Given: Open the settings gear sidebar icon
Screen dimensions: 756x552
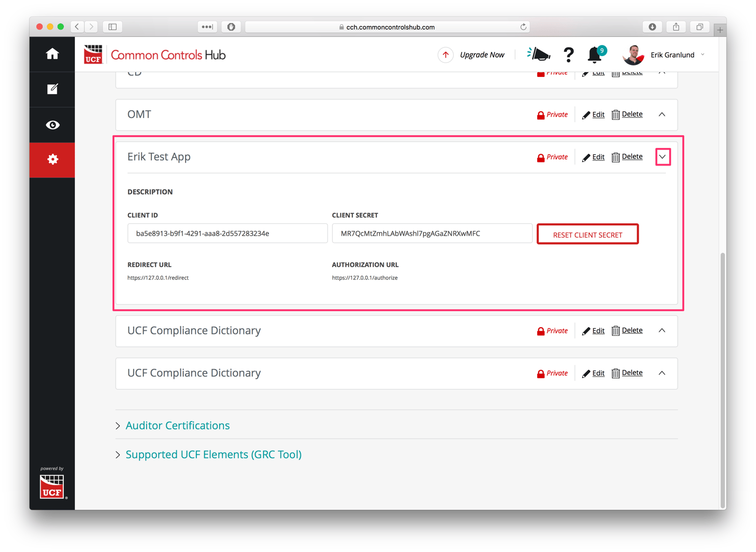Looking at the screenshot, I should 52,159.
